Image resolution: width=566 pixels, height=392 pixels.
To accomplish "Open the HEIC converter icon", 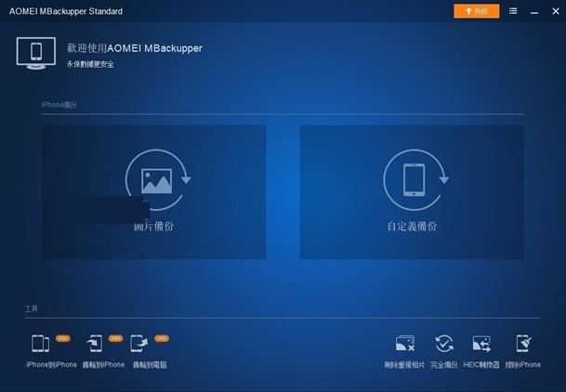I will pyautogui.click(x=481, y=344).
